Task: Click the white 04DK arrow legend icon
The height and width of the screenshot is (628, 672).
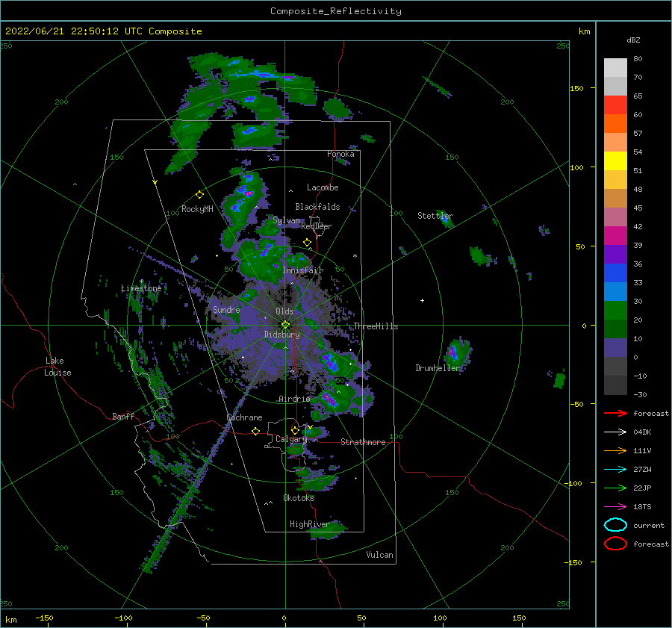Action: [x=615, y=432]
